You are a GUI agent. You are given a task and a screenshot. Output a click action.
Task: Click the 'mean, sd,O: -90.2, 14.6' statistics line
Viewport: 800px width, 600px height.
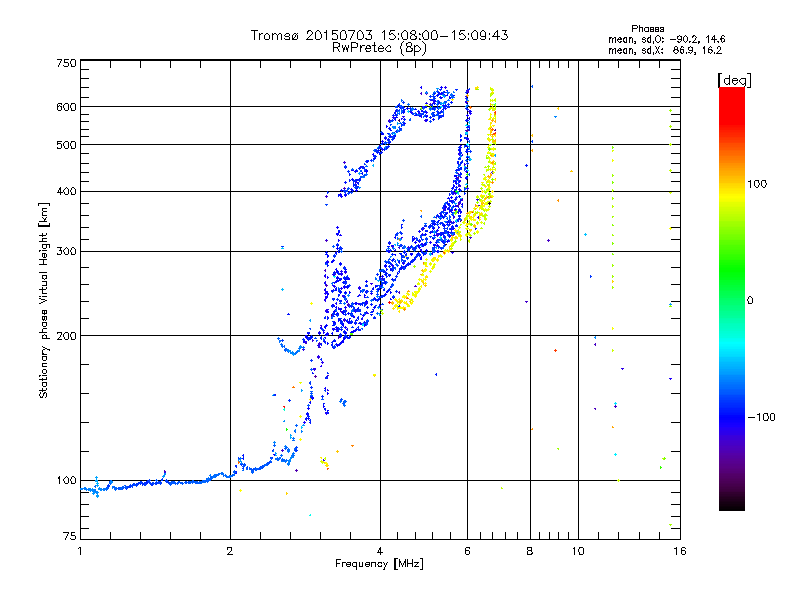(666, 39)
